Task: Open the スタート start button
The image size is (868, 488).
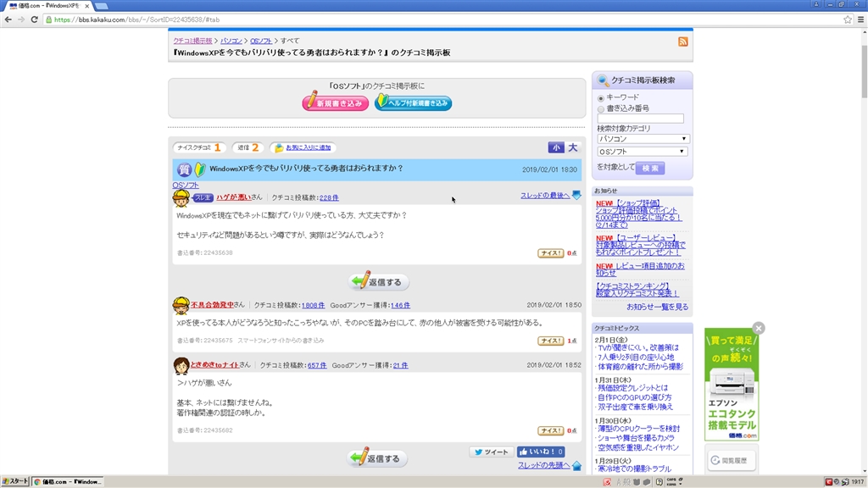Action: [15, 481]
